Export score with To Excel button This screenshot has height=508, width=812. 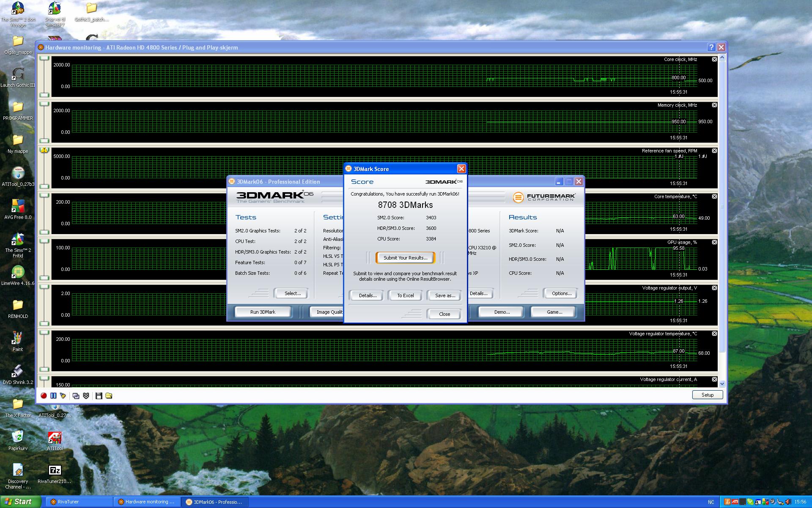[405, 295]
